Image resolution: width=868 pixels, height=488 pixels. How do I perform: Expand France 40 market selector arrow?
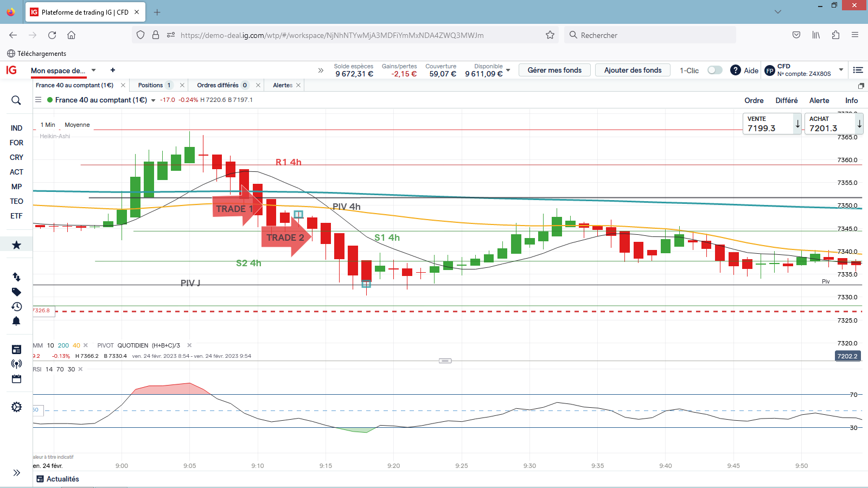[x=154, y=100]
